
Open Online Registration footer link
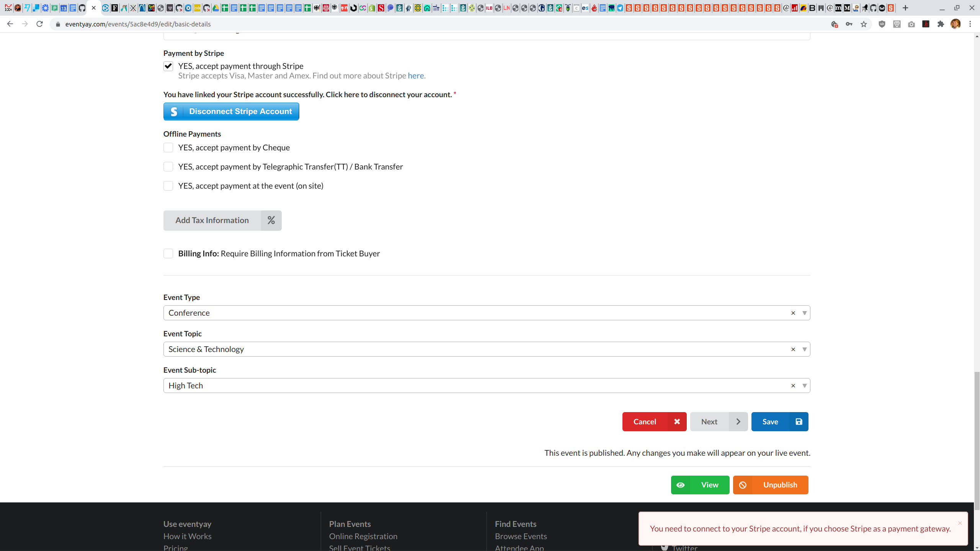point(363,536)
